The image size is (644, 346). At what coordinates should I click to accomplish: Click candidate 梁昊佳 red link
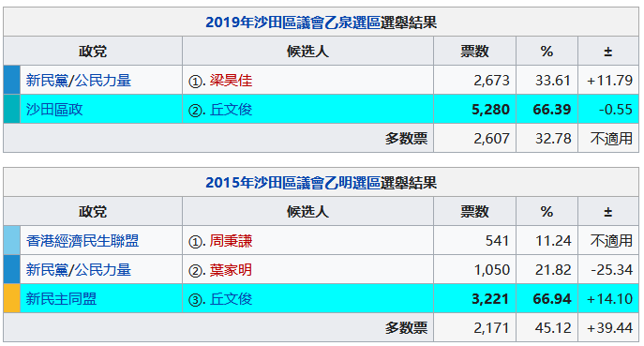click(x=231, y=80)
